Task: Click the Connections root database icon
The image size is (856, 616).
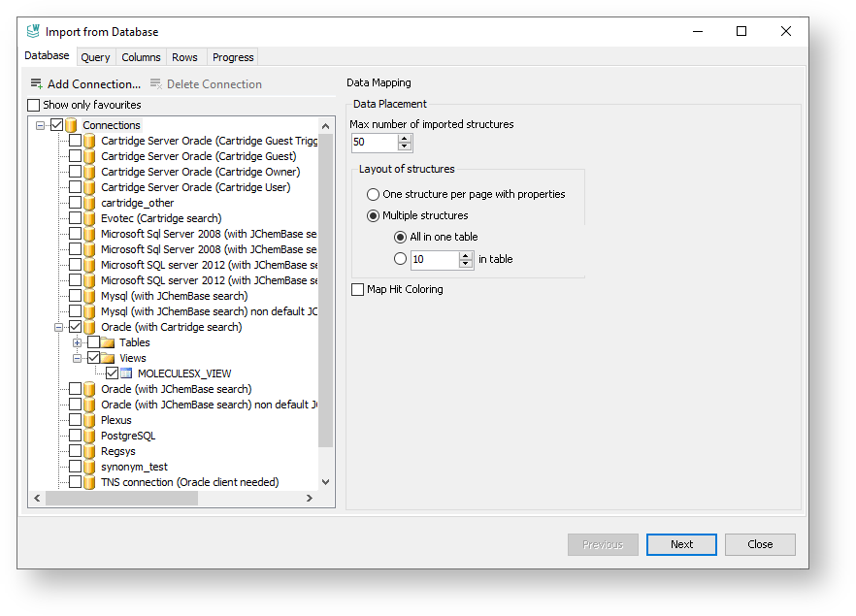Action: pyautogui.click(x=71, y=125)
